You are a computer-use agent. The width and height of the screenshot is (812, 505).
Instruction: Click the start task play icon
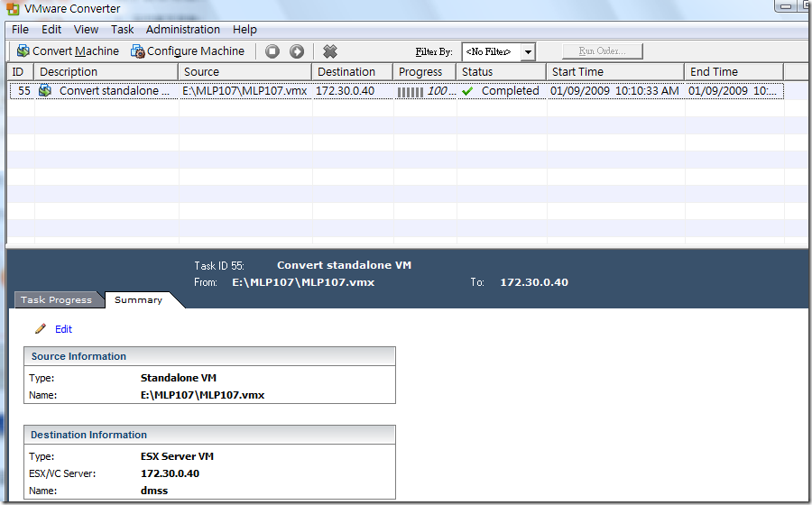(x=297, y=51)
